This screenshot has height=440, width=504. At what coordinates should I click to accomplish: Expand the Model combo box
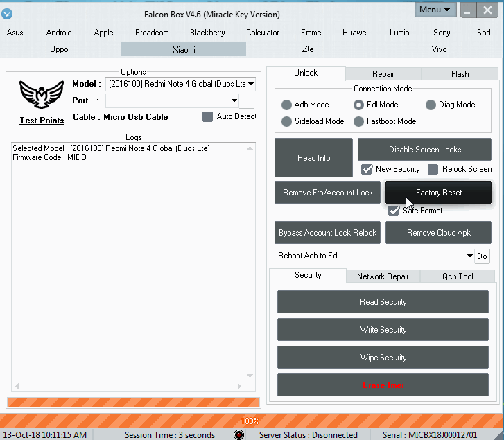tap(251, 84)
